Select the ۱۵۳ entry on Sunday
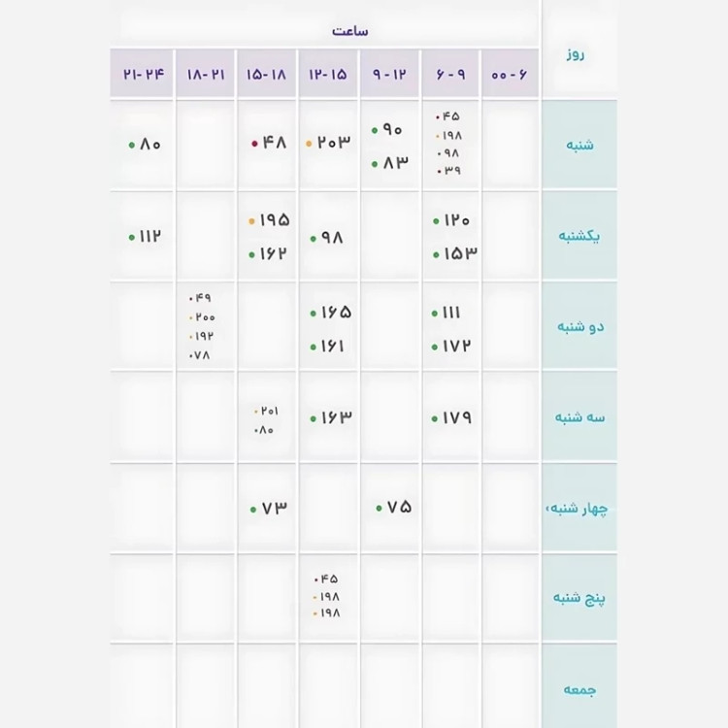This screenshot has height=728, width=728. click(x=455, y=253)
